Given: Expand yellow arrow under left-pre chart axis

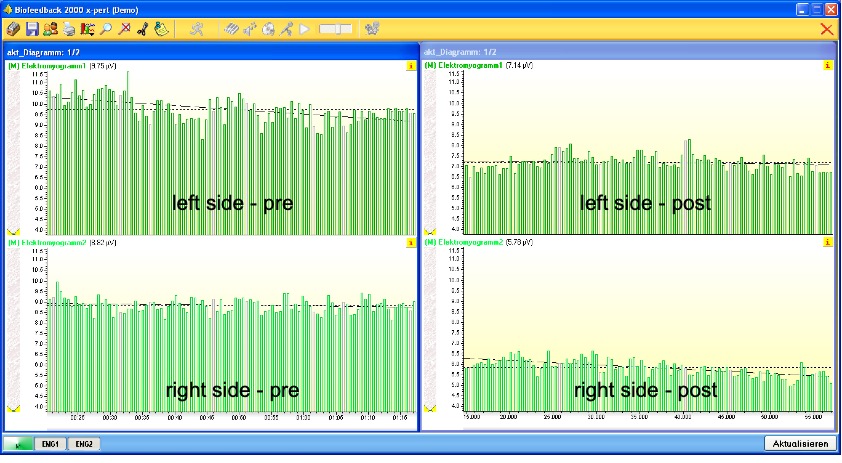Looking at the screenshot, I should tap(13, 231).
